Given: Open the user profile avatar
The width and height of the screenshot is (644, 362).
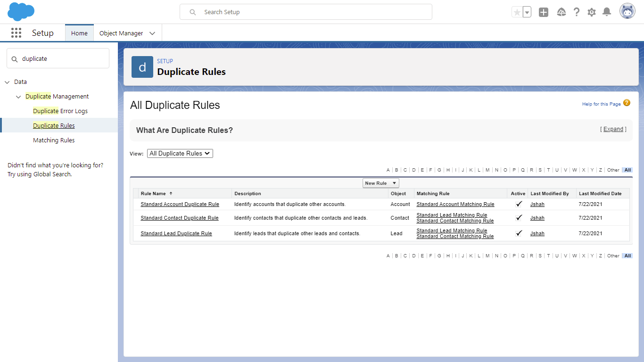Looking at the screenshot, I should [x=627, y=12].
